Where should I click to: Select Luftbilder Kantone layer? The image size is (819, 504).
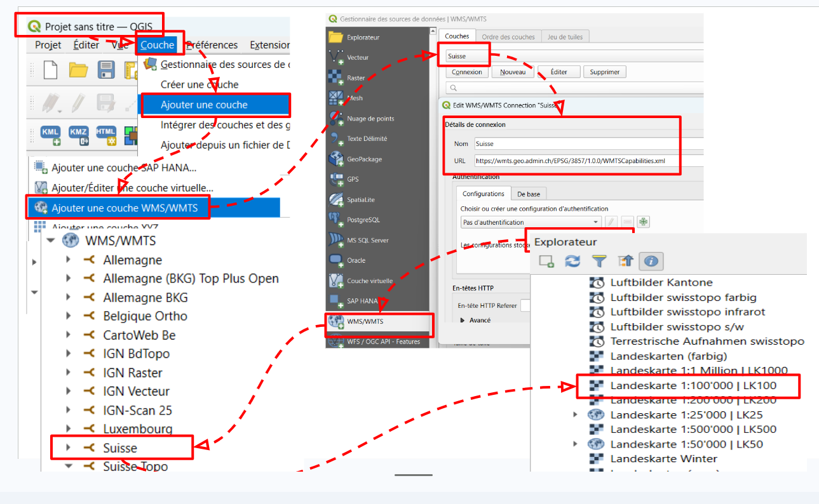[x=661, y=282]
